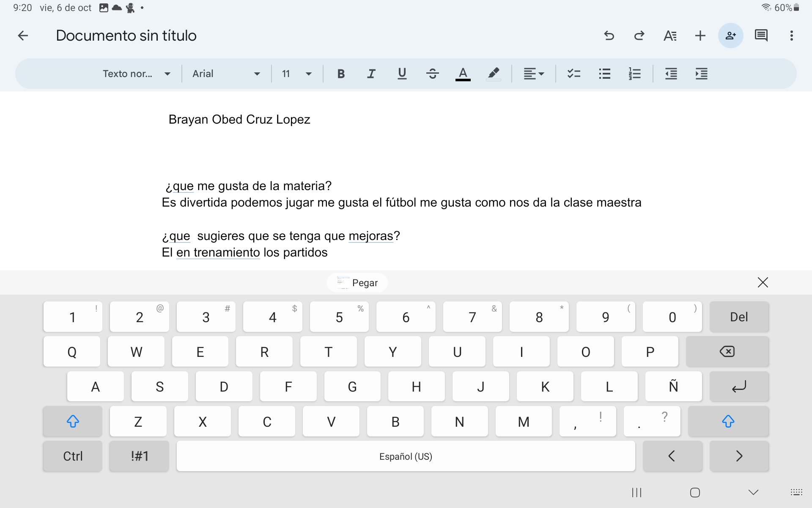
Task: Insert a checklist
Action: point(574,74)
